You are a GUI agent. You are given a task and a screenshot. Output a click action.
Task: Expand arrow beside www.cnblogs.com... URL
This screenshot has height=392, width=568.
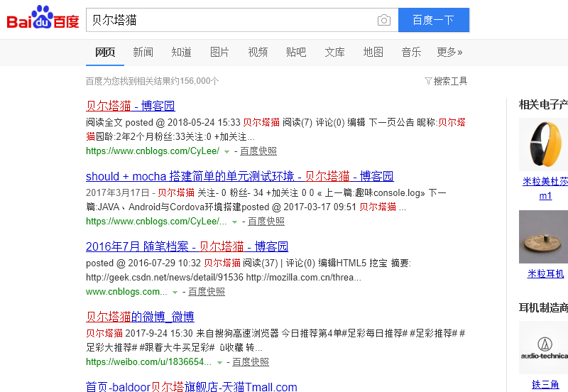[x=175, y=293]
